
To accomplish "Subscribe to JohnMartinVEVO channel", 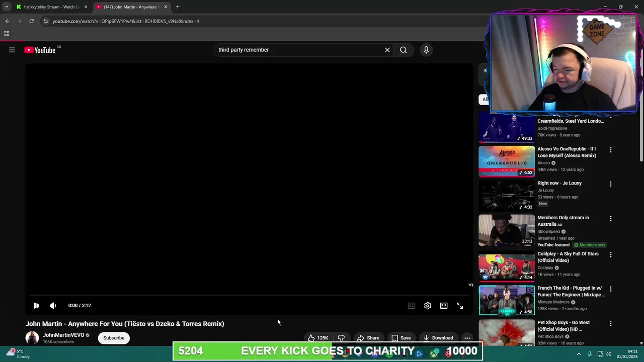I will pyautogui.click(x=114, y=338).
